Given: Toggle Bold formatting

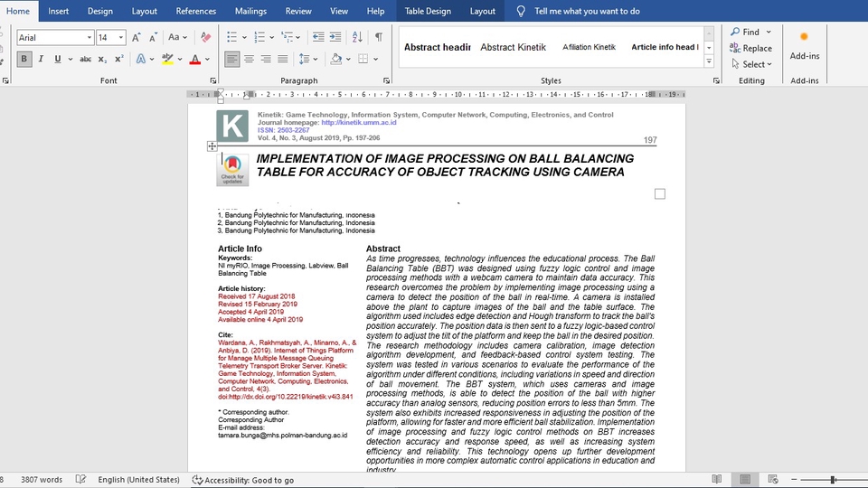Looking at the screenshot, I should 24,59.
